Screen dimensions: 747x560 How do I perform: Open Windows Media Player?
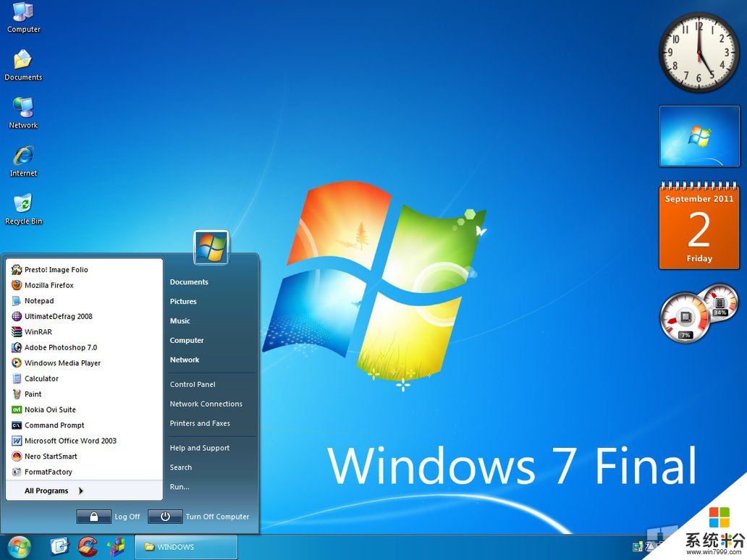coord(84,363)
